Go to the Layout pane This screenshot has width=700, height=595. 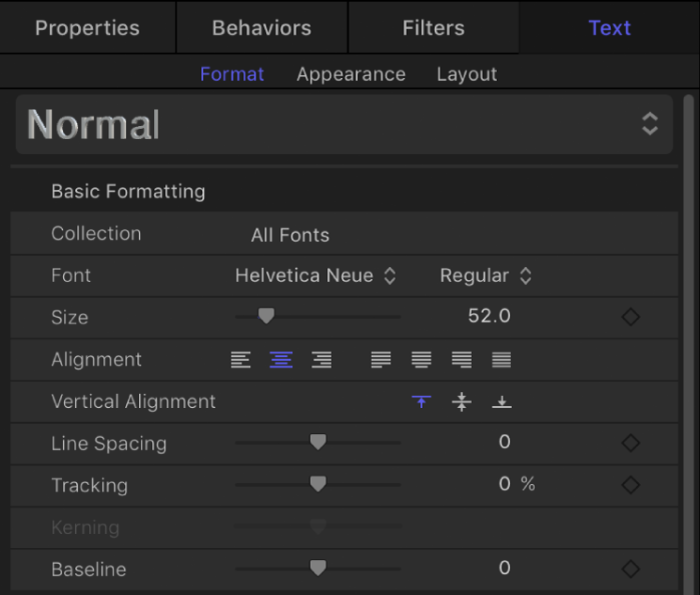(x=467, y=74)
